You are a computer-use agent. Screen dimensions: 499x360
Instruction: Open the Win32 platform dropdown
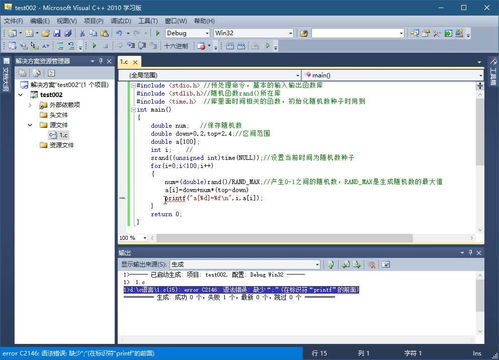coord(291,33)
